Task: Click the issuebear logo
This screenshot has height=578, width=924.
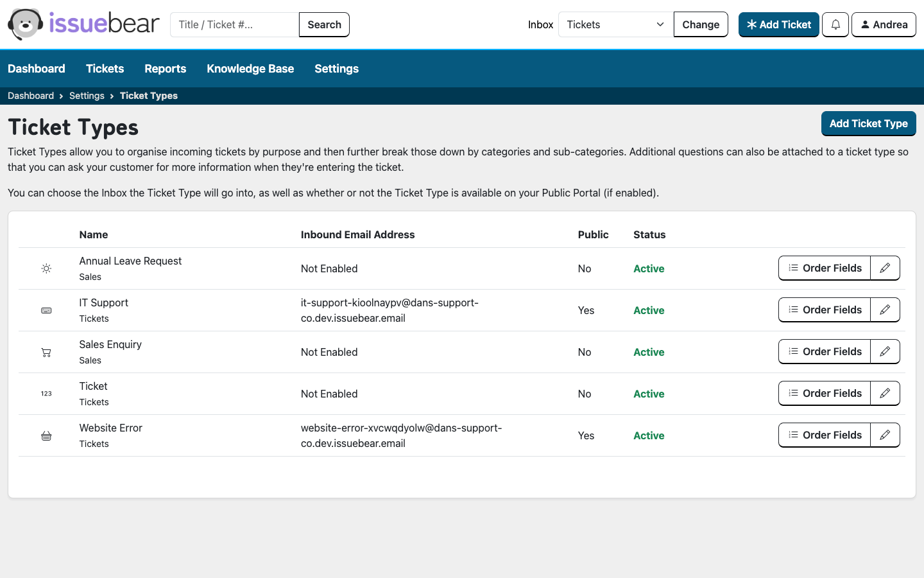Action: click(x=83, y=24)
